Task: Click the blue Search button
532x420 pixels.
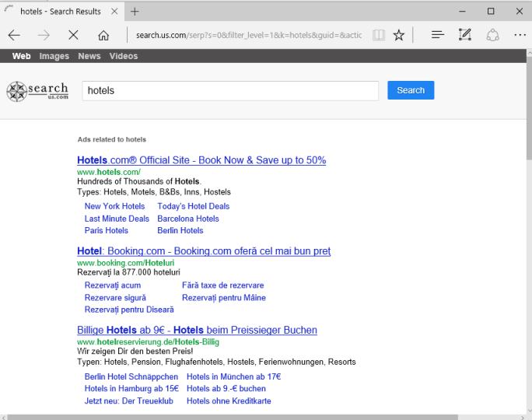Action: point(411,90)
